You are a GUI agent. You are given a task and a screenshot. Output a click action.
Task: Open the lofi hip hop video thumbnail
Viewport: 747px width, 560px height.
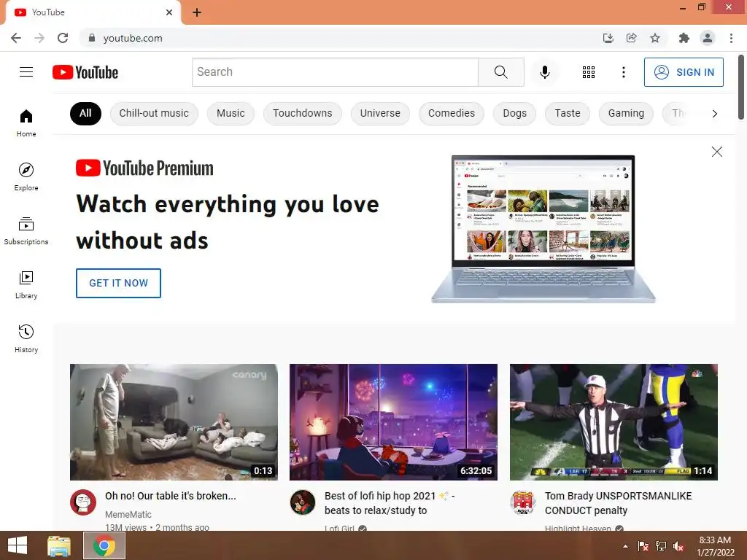click(x=393, y=422)
